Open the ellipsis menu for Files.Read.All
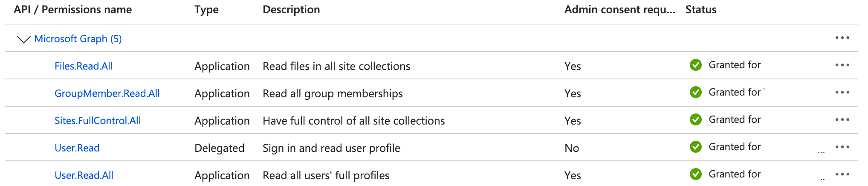The width and height of the screenshot is (868, 186). (x=842, y=65)
